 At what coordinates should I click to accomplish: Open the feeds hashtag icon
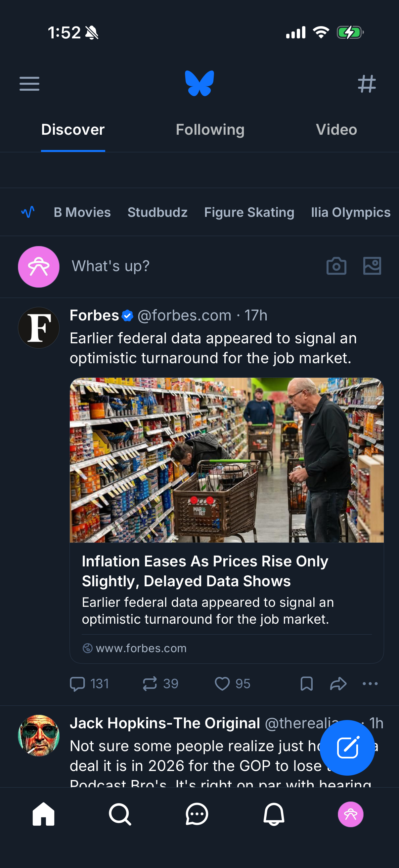(x=367, y=83)
